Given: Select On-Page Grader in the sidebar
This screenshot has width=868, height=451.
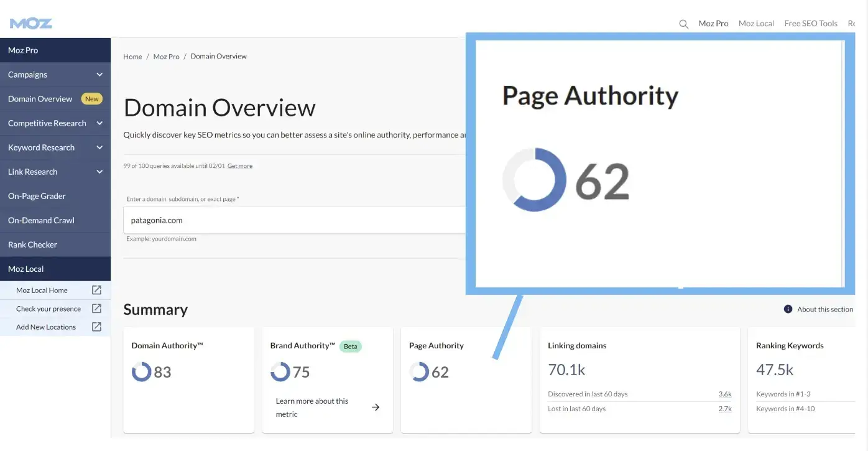Looking at the screenshot, I should (37, 195).
